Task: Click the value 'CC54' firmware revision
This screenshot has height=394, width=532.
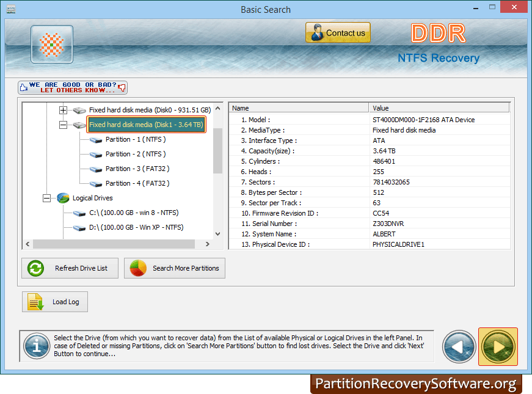Action: pos(381,213)
